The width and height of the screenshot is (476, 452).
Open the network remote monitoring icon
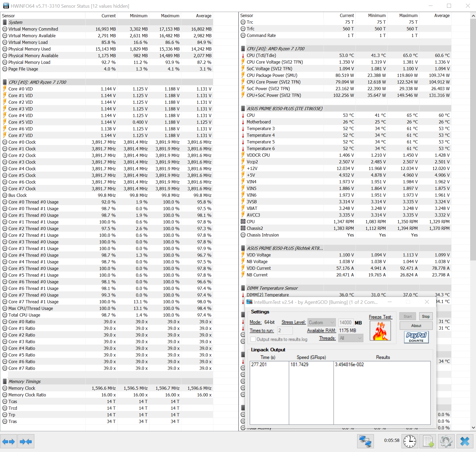(x=365, y=441)
